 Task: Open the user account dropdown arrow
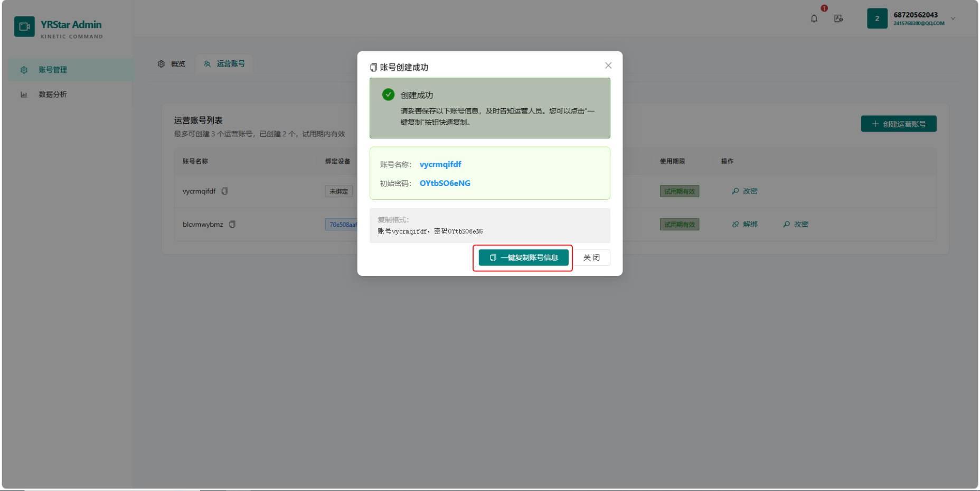pyautogui.click(x=953, y=18)
